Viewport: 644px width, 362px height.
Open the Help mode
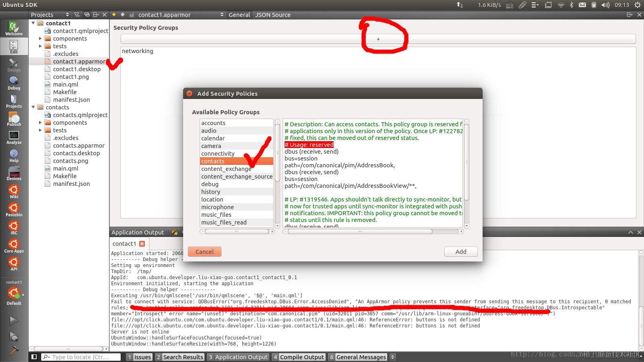[x=14, y=155]
